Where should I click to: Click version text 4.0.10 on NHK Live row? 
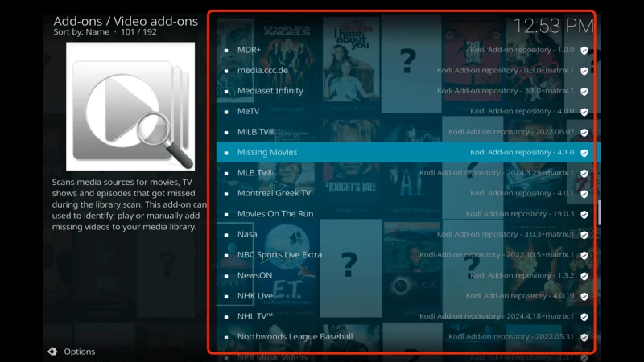pyautogui.click(x=561, y=296)
